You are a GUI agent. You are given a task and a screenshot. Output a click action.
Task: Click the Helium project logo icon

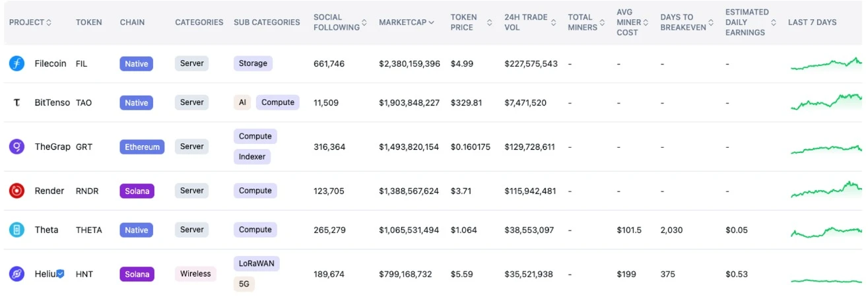pos(17,274)
